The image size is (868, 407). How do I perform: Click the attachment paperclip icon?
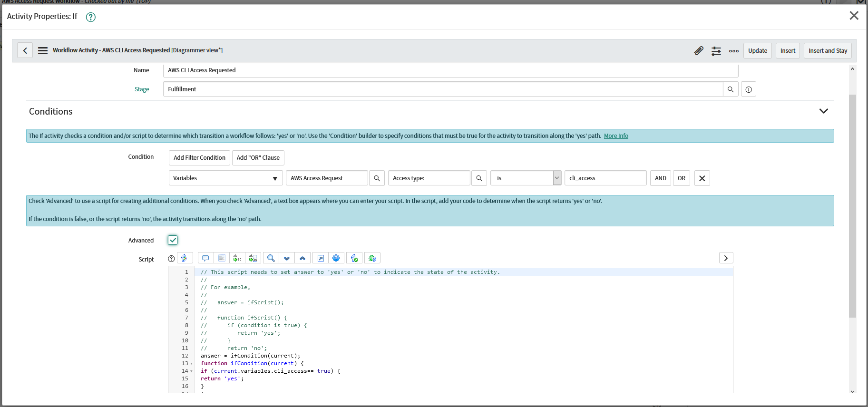699,51
